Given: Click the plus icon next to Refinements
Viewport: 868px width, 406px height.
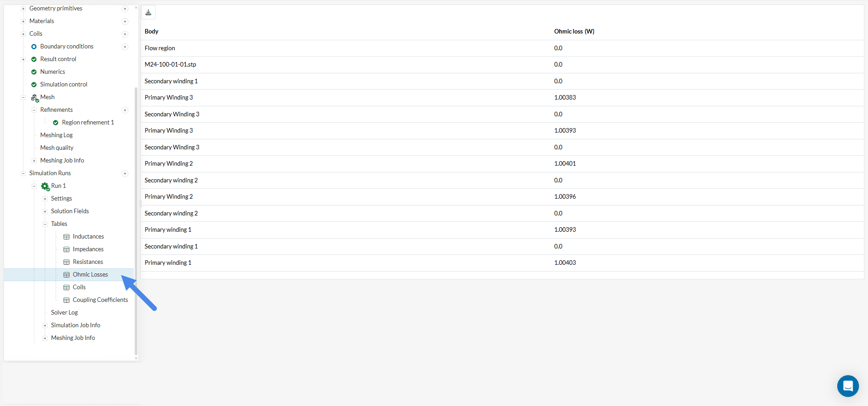Looking at the screenshot, I should 125,110.
